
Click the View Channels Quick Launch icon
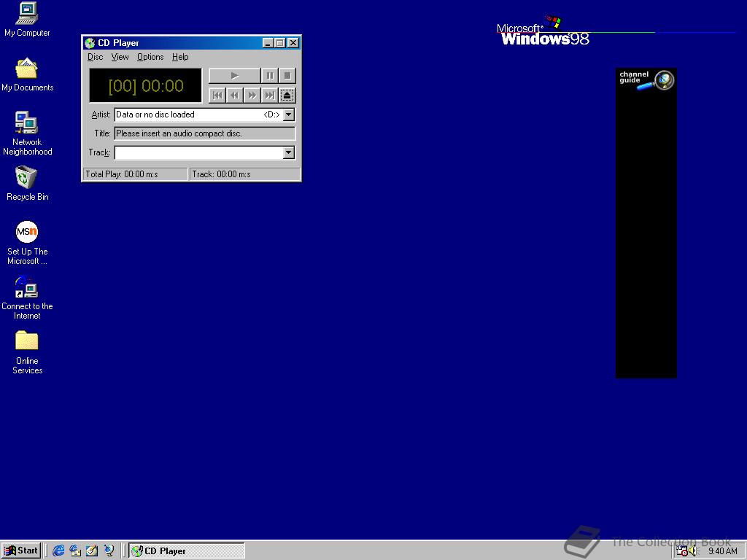109,551
